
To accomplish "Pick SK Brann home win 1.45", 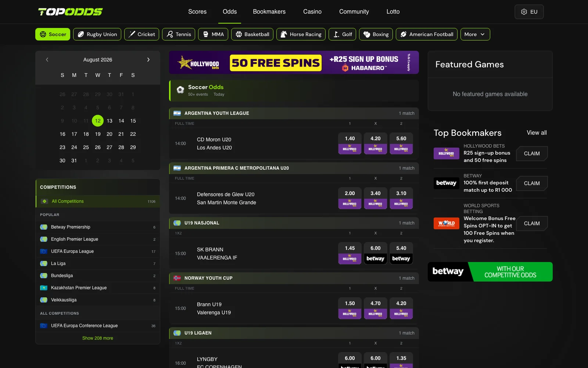I will click(350, 253).
